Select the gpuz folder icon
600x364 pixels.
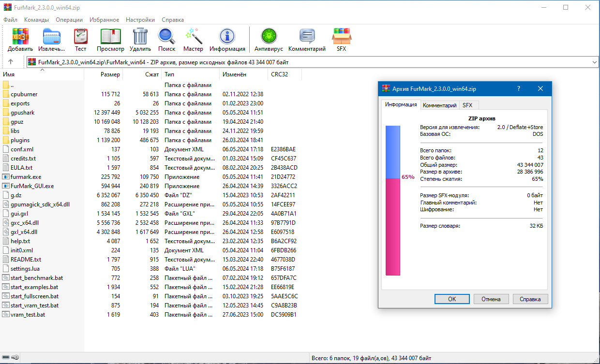pos(6,122)
